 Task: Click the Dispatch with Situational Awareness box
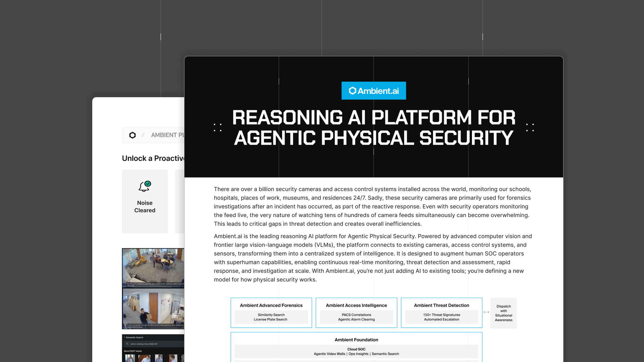[503, 313]
